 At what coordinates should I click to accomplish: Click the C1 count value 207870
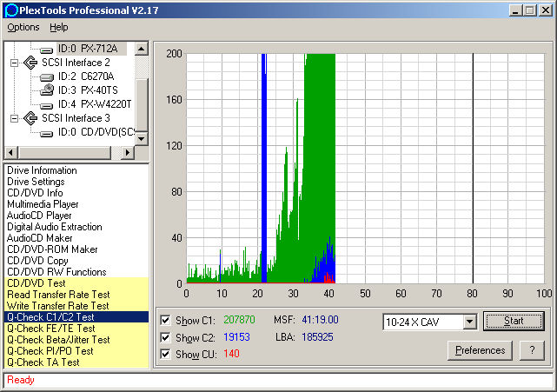239,320
